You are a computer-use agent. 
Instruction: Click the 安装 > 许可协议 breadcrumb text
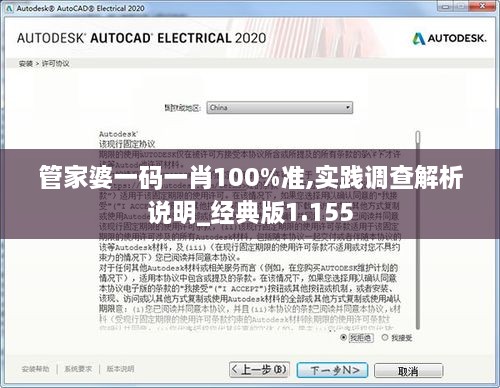coord(44,63)
